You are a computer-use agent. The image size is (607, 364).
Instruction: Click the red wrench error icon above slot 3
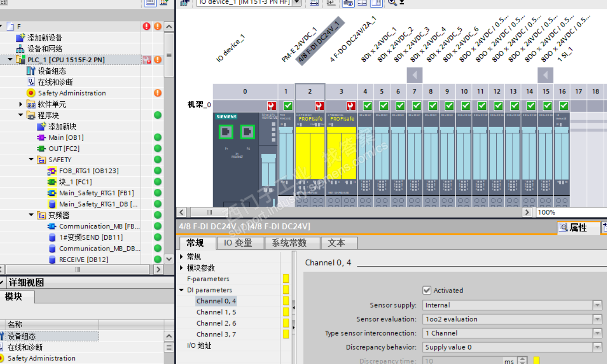[x=351, y=106]
